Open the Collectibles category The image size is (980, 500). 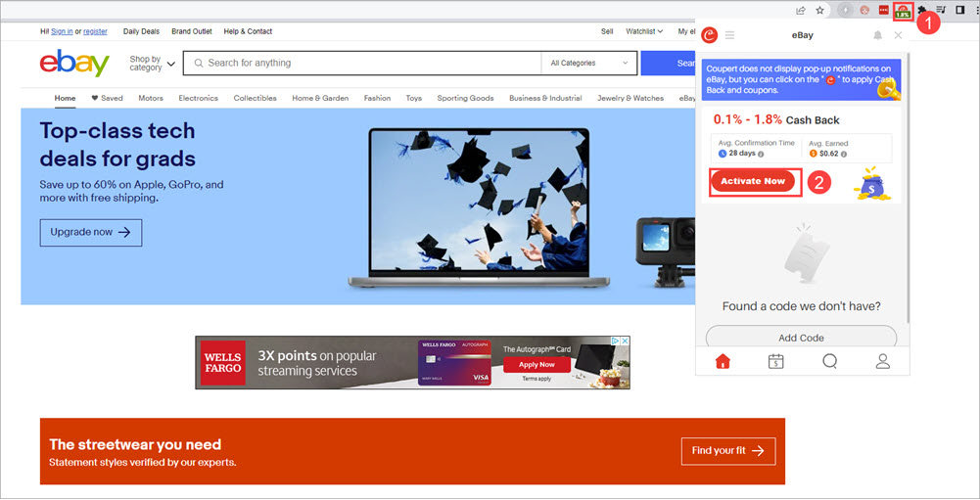click(x=255, y=98)
